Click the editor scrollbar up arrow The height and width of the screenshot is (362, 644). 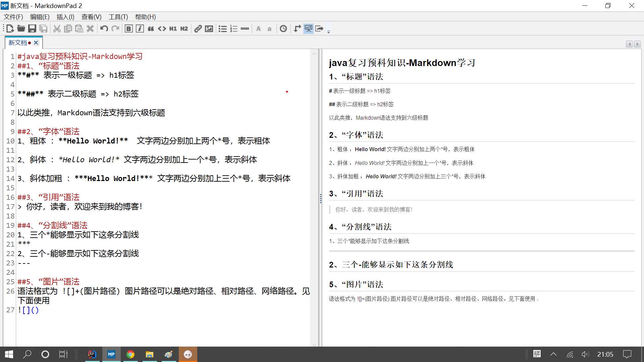tap(314, 53)
